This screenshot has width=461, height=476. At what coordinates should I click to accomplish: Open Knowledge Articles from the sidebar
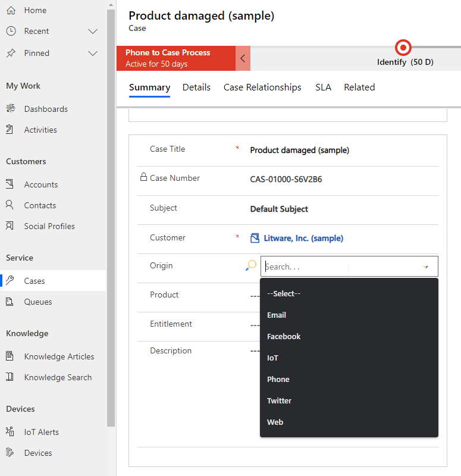tap(59, 356)
